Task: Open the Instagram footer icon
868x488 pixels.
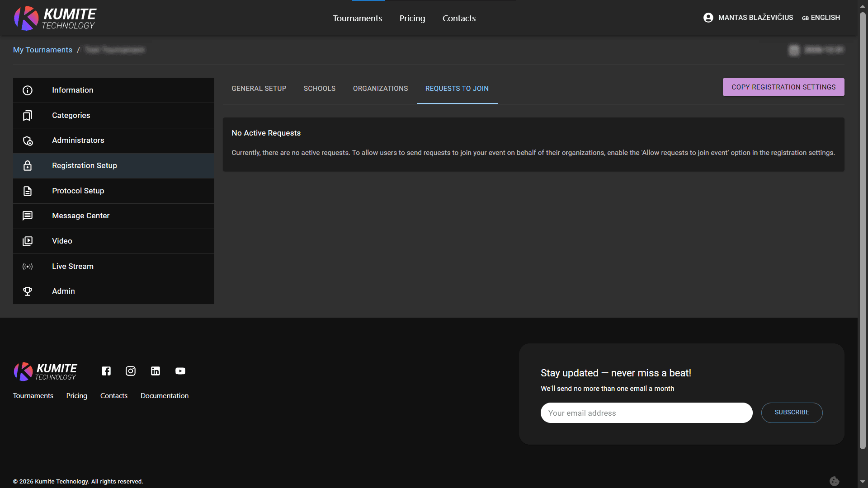Action: point(131,371)
